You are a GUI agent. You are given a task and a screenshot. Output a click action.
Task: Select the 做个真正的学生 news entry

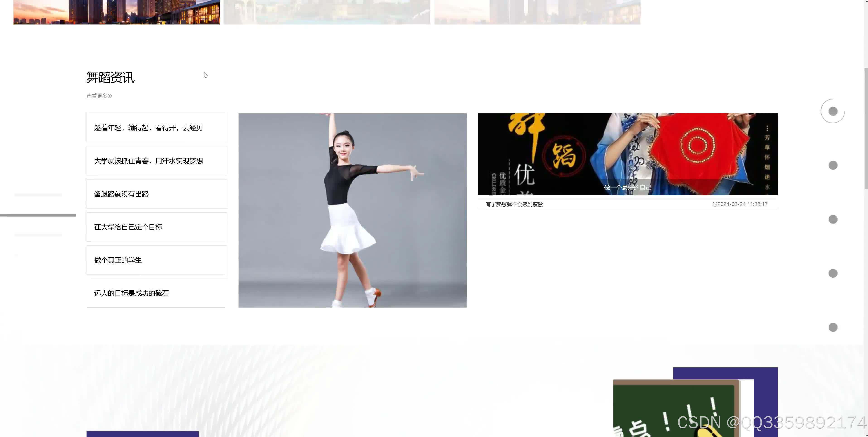[118, 260]
